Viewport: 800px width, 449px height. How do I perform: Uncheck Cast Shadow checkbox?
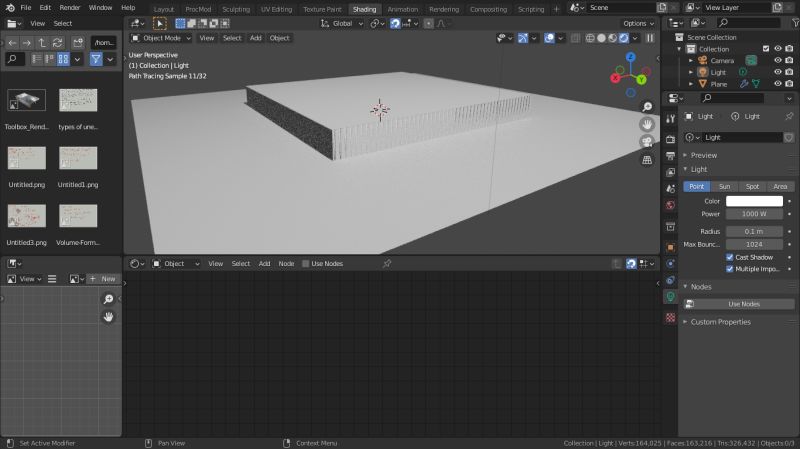click(x=730, y=258)
